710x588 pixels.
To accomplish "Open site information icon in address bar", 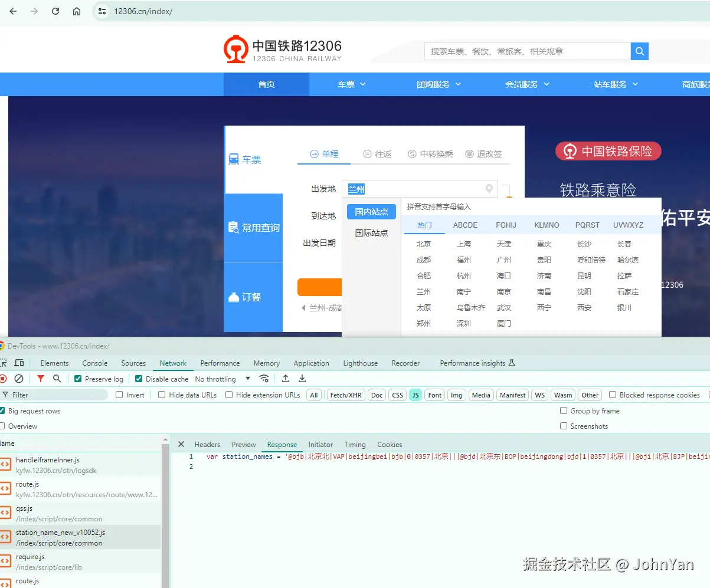I will [x=102, y=11].
